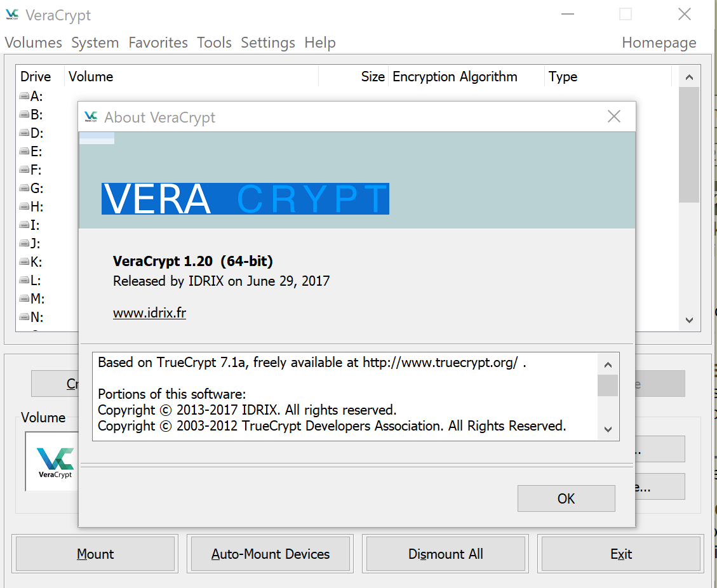717x588 pixels.
Task: Close the VeraCrypt main window
Action: click(x=685, y=14)
